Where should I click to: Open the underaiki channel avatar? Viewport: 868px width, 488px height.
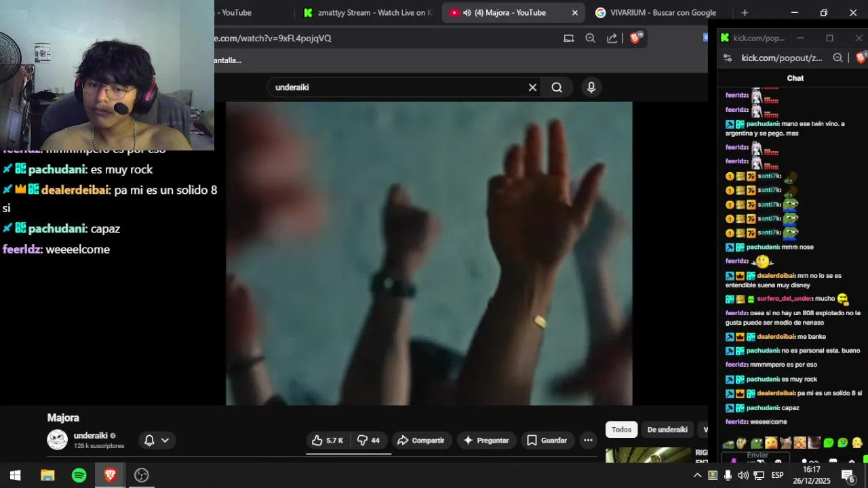57,440
